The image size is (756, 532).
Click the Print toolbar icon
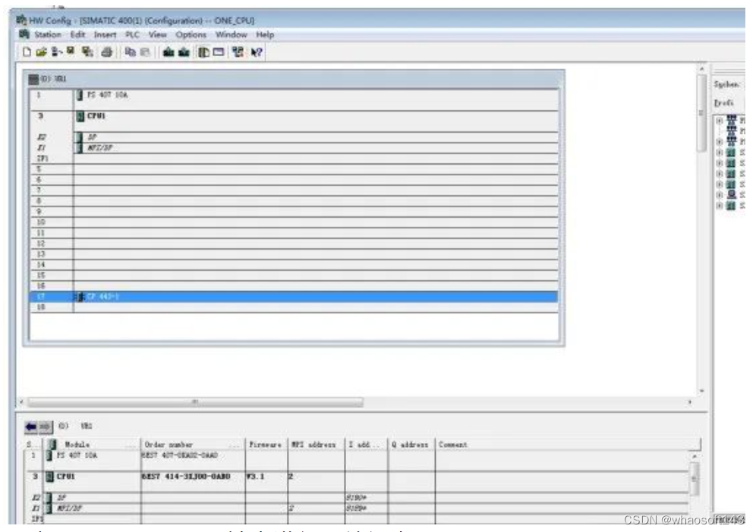pyautogui.click(x=107, y=52)
